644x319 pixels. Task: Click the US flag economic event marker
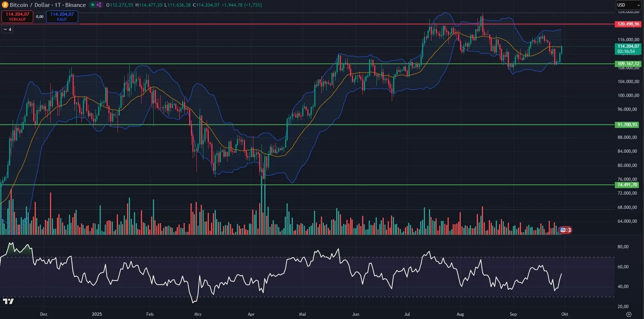(563, 230)
